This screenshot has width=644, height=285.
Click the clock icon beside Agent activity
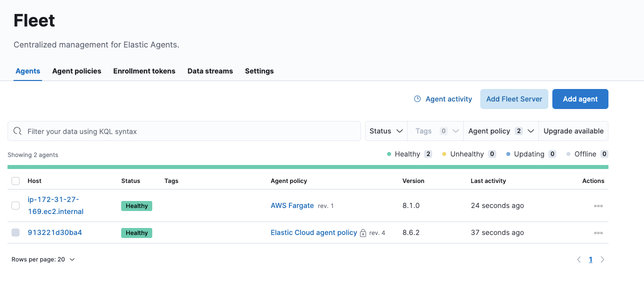(417, 99)
